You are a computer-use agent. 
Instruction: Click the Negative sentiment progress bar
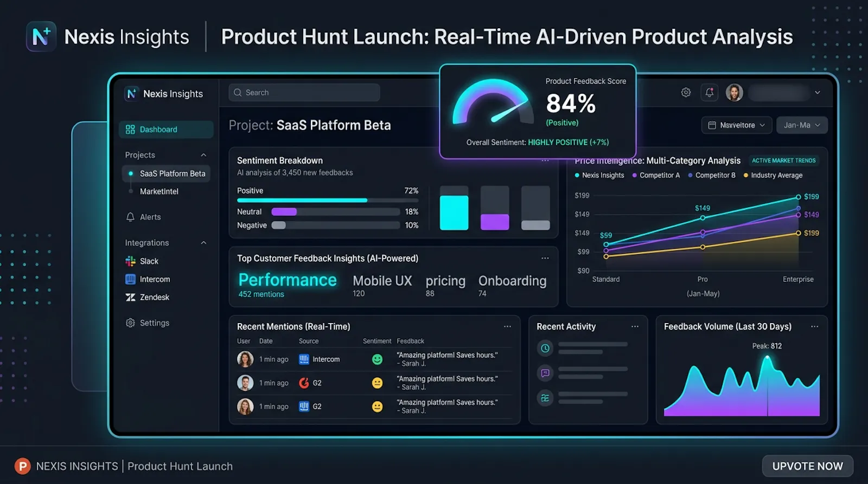click(336, 225)
